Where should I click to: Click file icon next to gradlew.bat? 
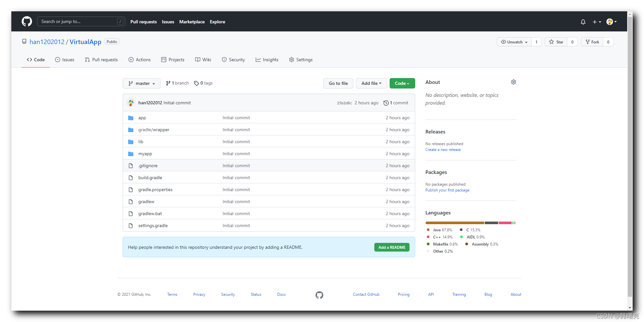pyautogui.click(x=131, y=213)
